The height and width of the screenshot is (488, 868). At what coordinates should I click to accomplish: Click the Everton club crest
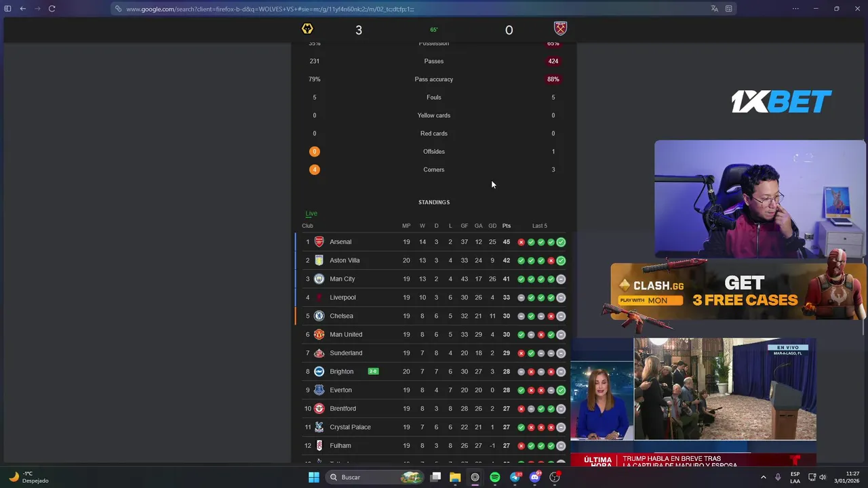pos(319,390)
